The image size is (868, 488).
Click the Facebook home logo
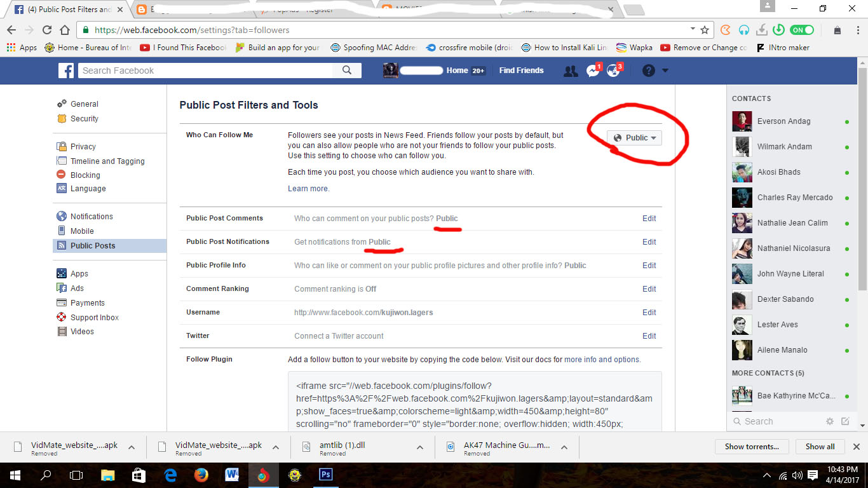pos(66,71)
